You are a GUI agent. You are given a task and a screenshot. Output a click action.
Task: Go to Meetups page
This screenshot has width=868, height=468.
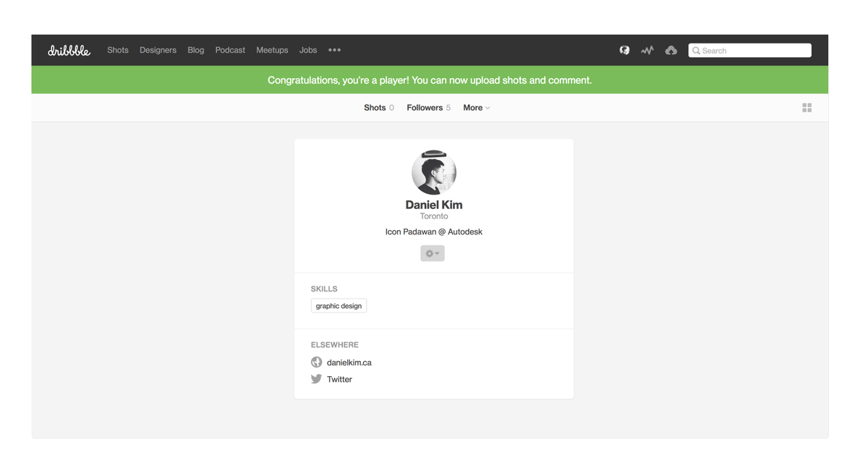272,50
